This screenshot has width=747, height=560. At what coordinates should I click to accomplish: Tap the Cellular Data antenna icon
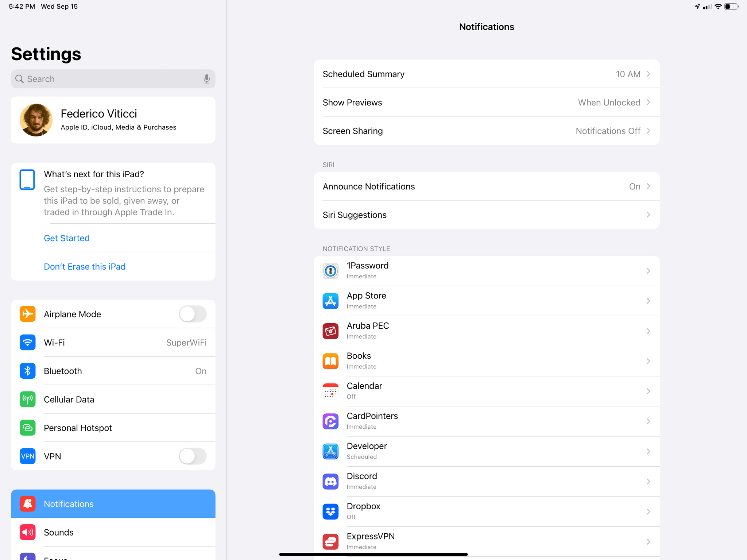point(28,399)
